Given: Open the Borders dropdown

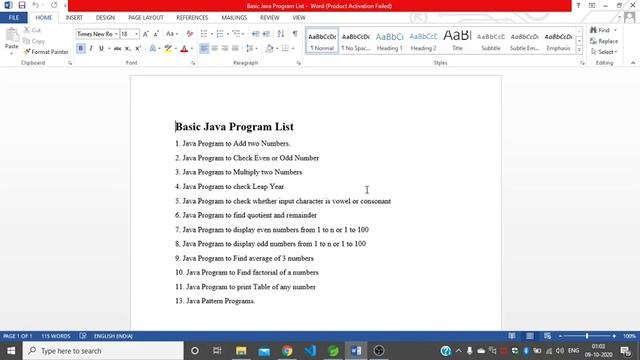Looking at the screenshot, I should (293, 49).
